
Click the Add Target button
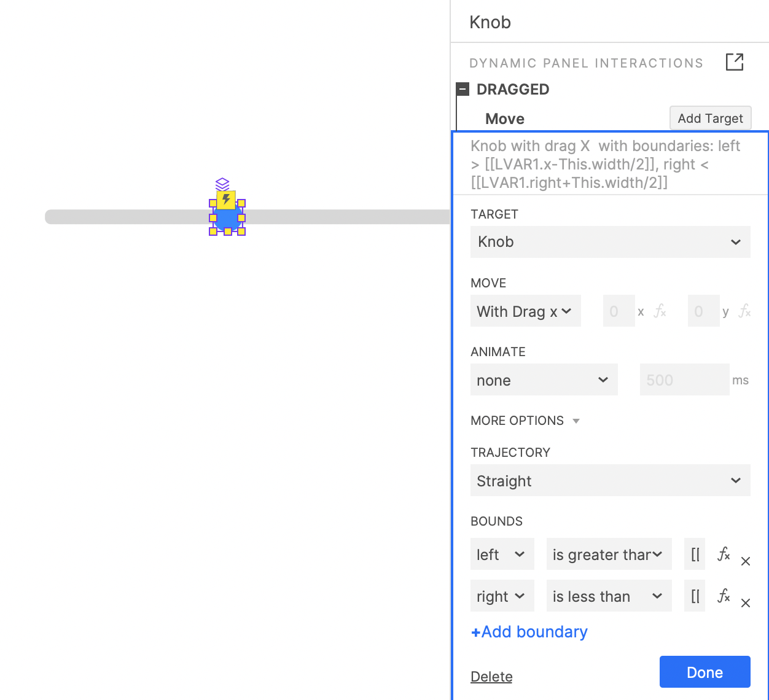coord(710,119)
